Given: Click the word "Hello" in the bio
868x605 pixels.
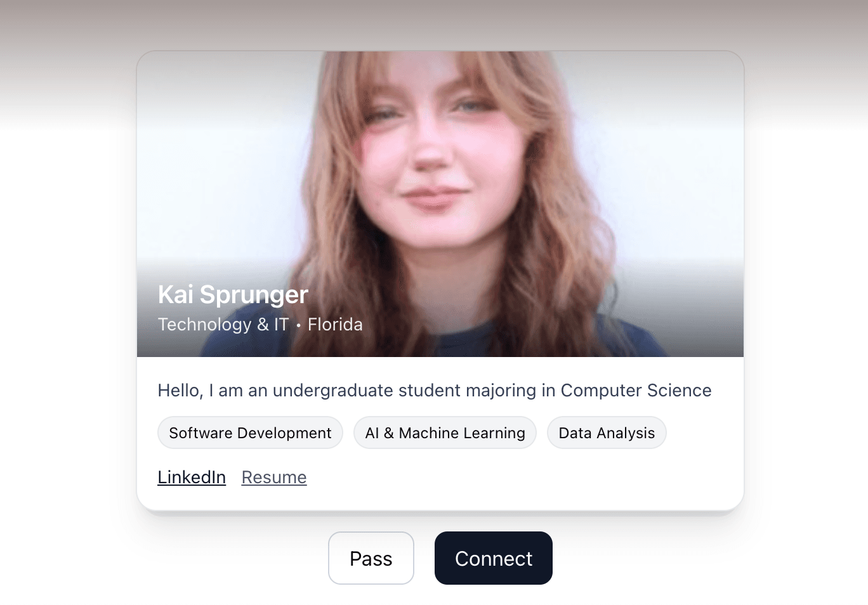Looking at the screenshot, I should pyautogui.click(x=180, y=390).
